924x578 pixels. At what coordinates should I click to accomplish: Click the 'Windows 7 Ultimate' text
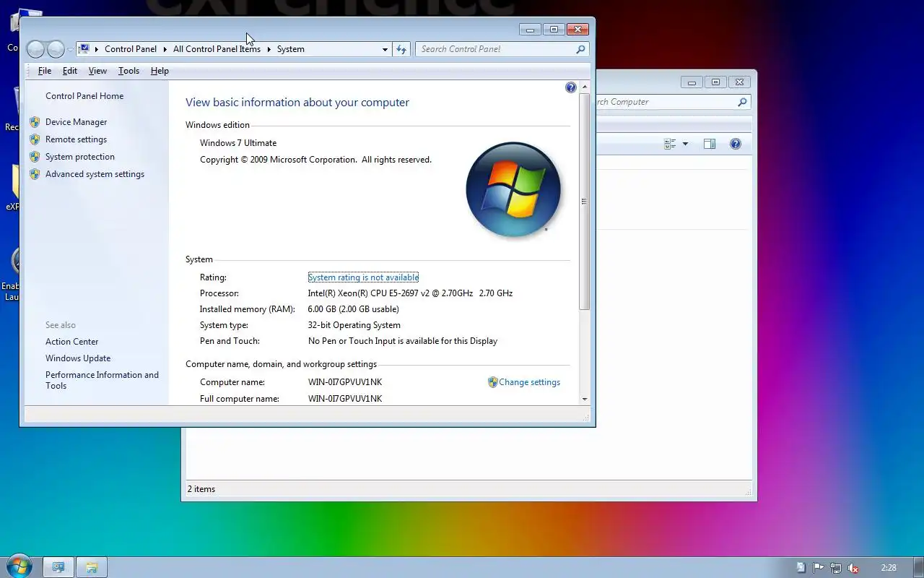238,143
